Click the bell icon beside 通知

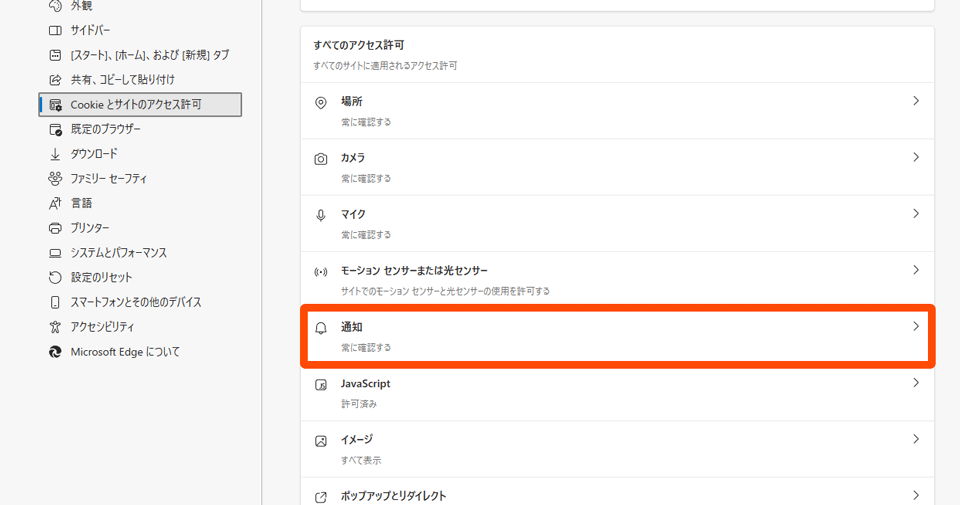click(x=321, y=328)
